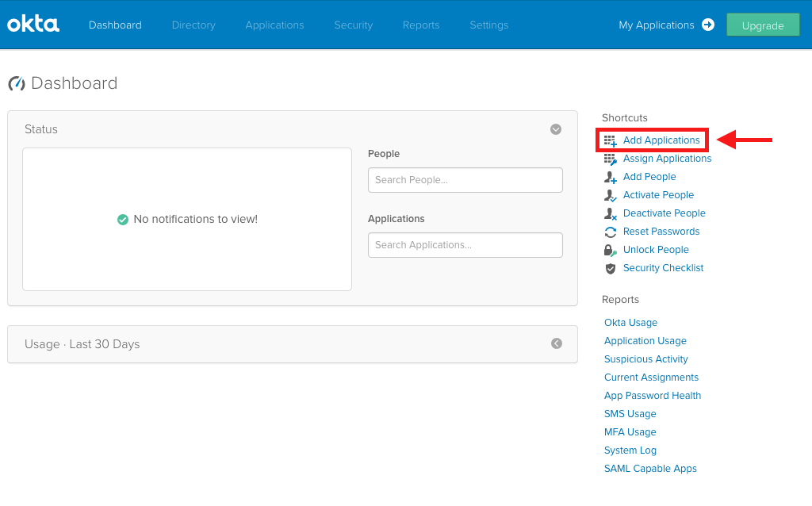This screenshot has height=506, width=812.
Task: Open the Assign Applications shortcut link
Action: click(x=667, y=159)
